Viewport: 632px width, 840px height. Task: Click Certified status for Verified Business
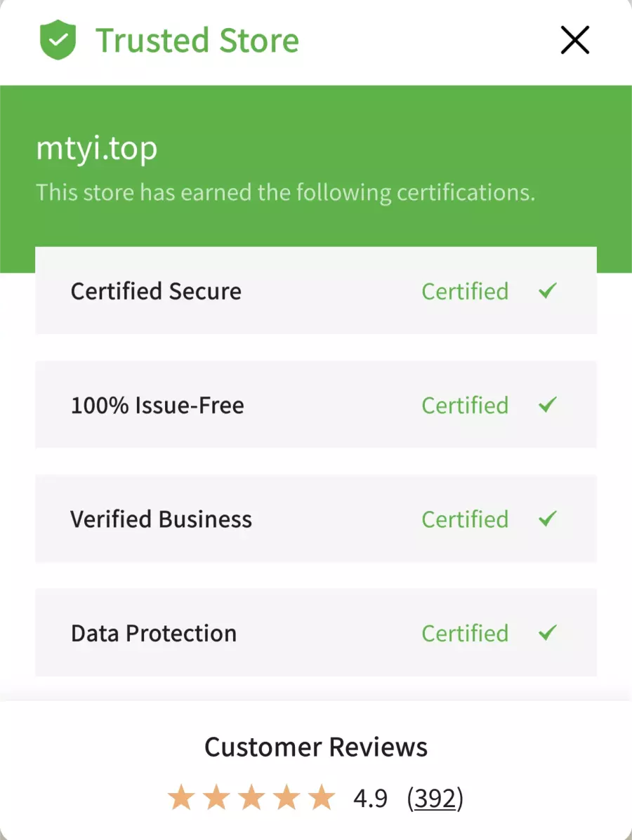coord(465,519)
